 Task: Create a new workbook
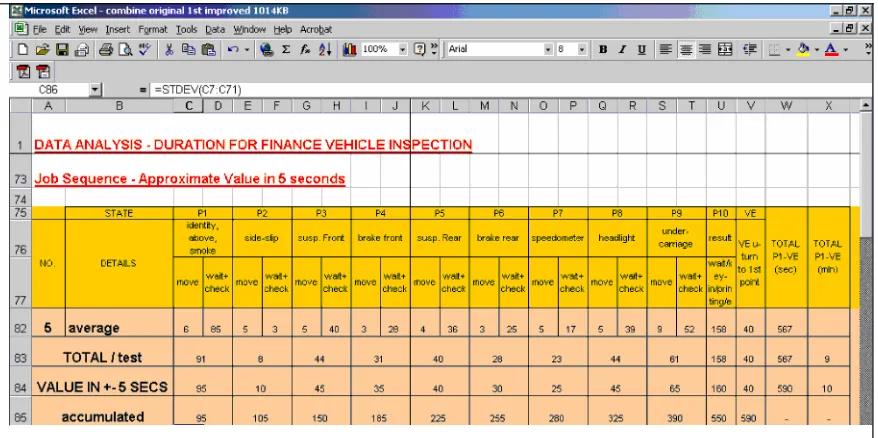[x=23, y=50]
